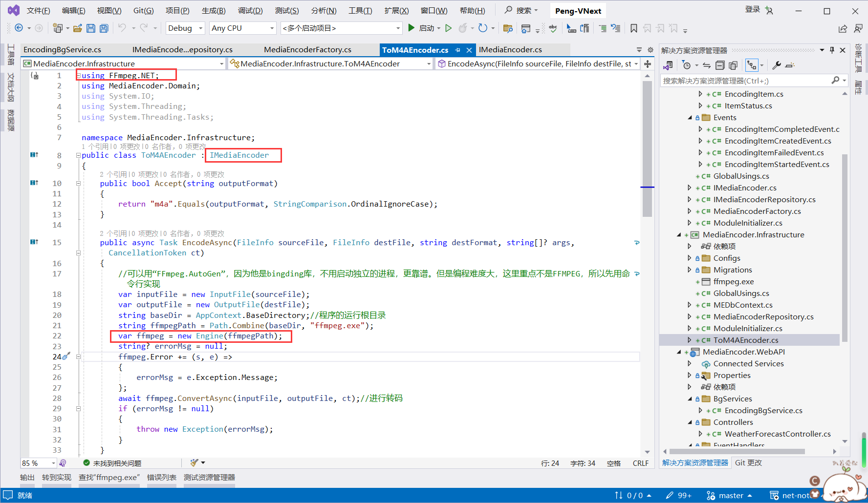Screen dimensions: 868x503
Task: Switch to the Git 更改 panel tab
Action: tap(748, 463)
